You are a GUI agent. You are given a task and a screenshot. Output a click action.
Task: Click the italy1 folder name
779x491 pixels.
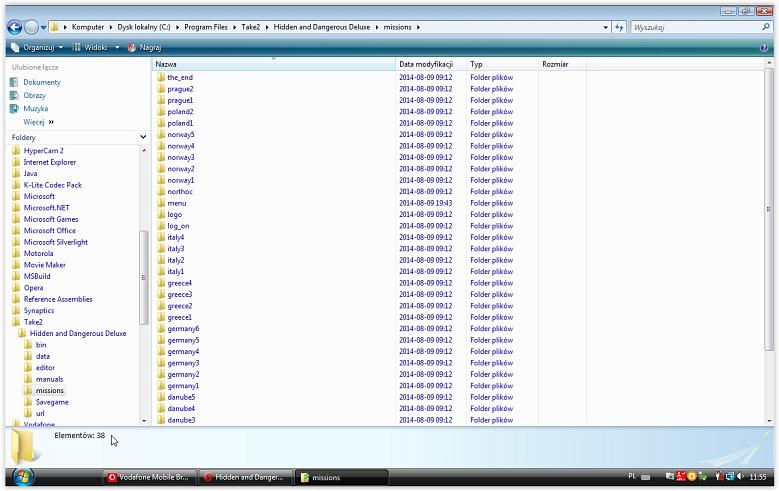click(x=176, y=272)
